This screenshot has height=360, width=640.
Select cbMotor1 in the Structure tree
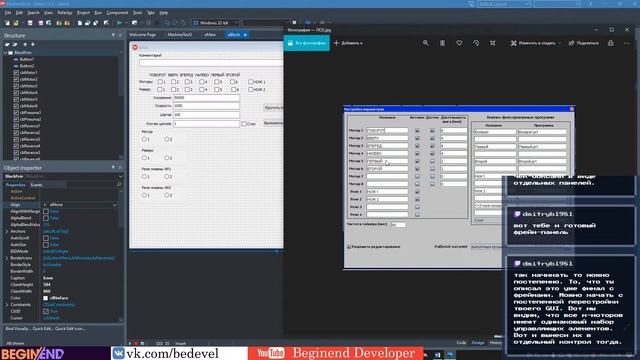(28, 73)
